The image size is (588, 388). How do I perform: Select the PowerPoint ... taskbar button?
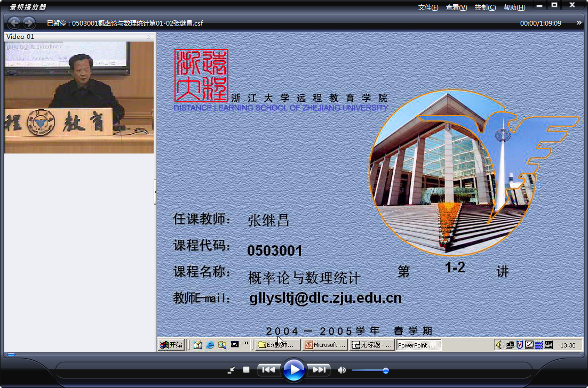[x=419, y=345]
